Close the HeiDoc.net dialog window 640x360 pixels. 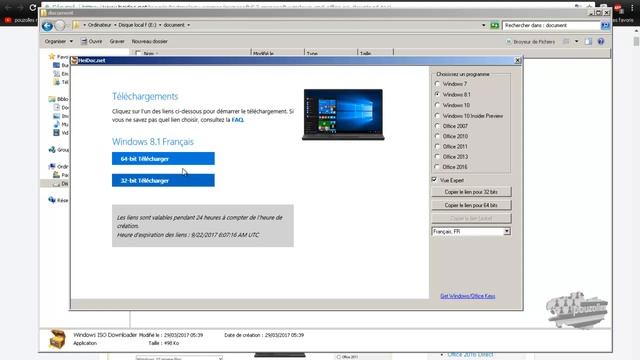518,60
